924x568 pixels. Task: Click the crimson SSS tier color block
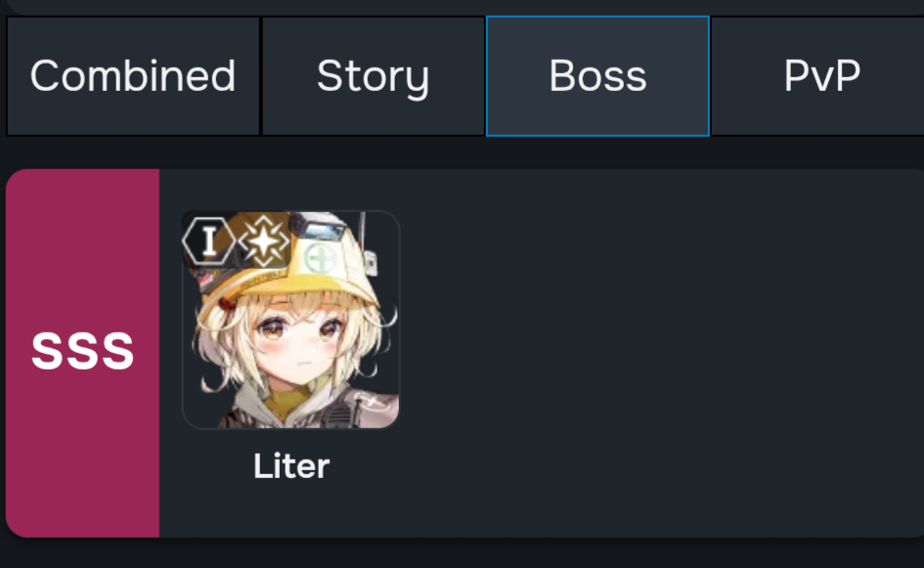82,354
